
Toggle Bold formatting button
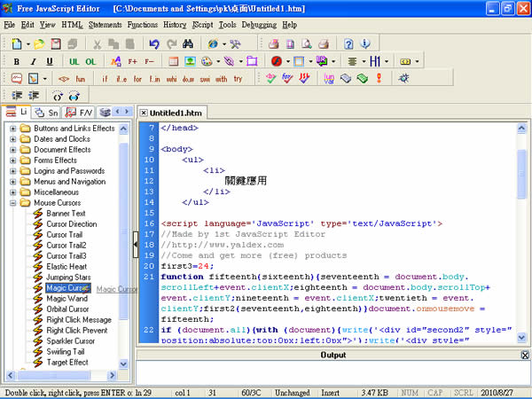[x=16, y=61]
